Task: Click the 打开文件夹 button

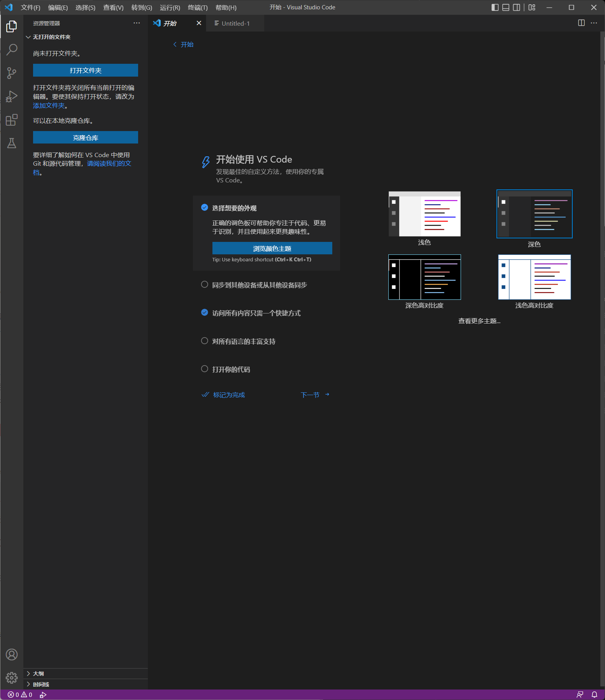Action: pyautogui.click(x=86, y=70)
